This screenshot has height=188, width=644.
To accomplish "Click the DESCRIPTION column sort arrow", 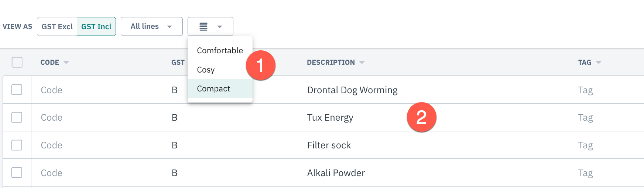I will 362,63.
